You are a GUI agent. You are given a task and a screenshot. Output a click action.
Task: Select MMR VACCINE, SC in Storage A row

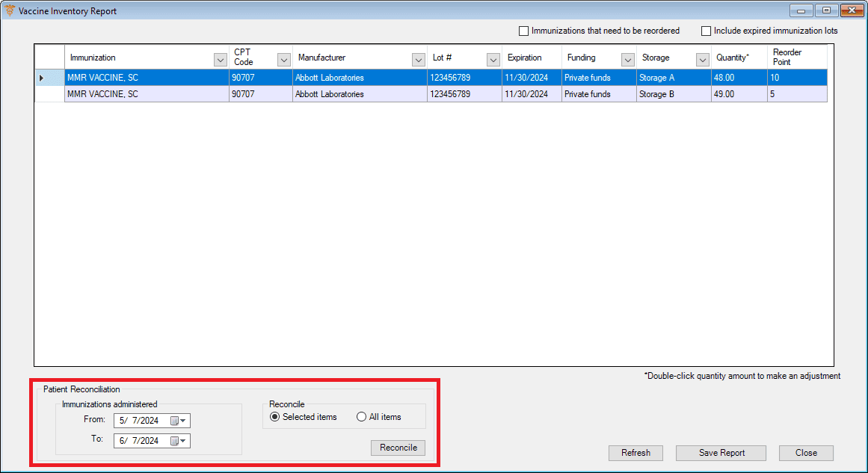point(147,78)
